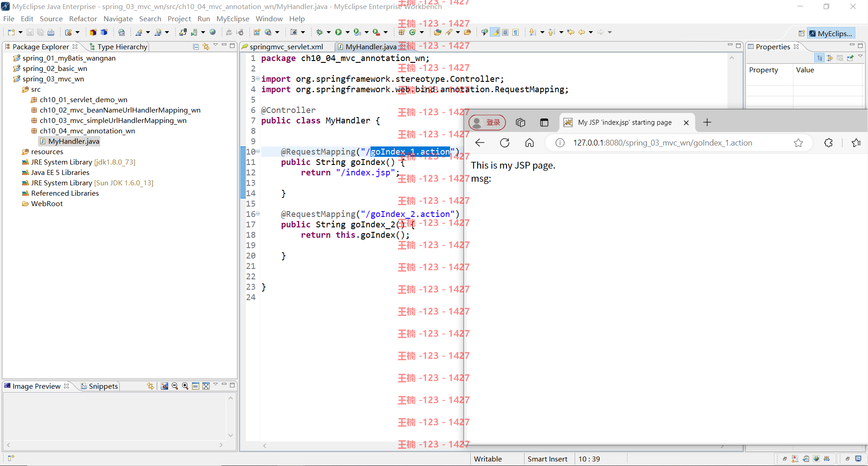Click Restore Default Value icon in Properties

(x=840, y=58)
